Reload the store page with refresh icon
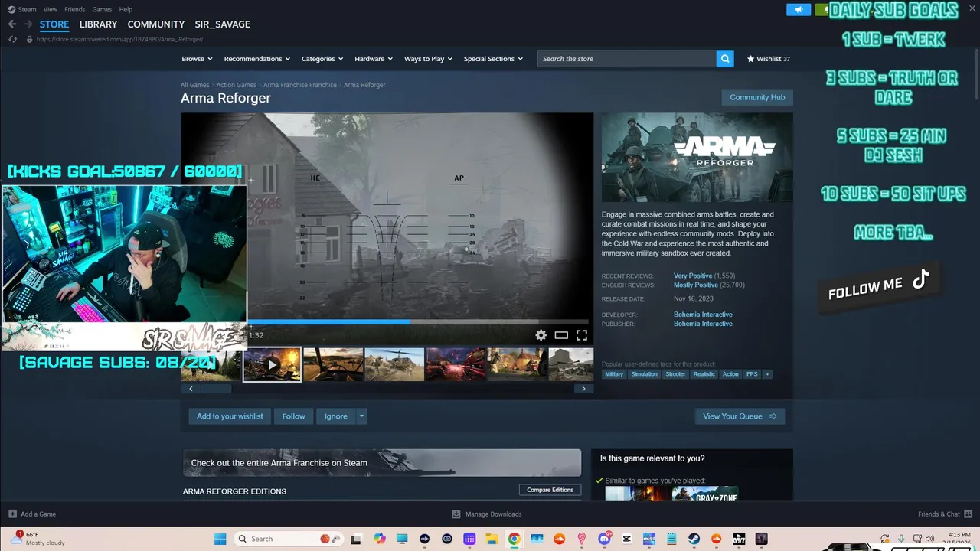The width and height of the screenshot is (980, 551). click(x=12, y=39)
